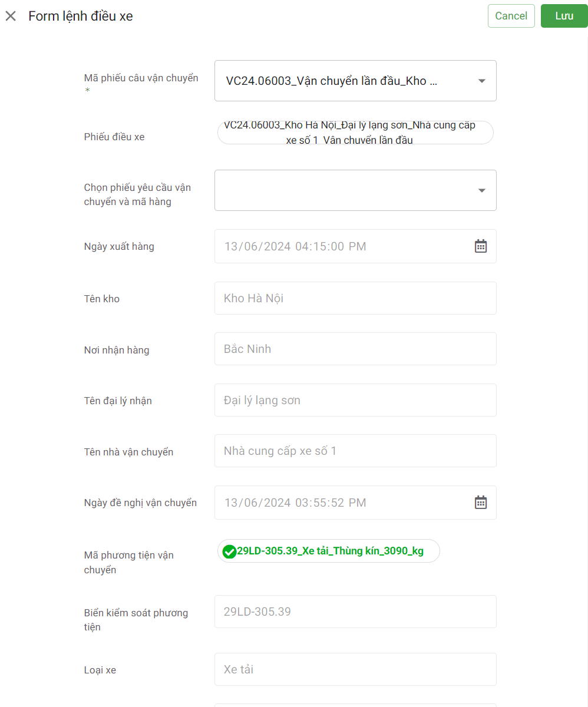Click the green checkmark icon on vehicle chip
588x707 pixels.
coord(229,551)
